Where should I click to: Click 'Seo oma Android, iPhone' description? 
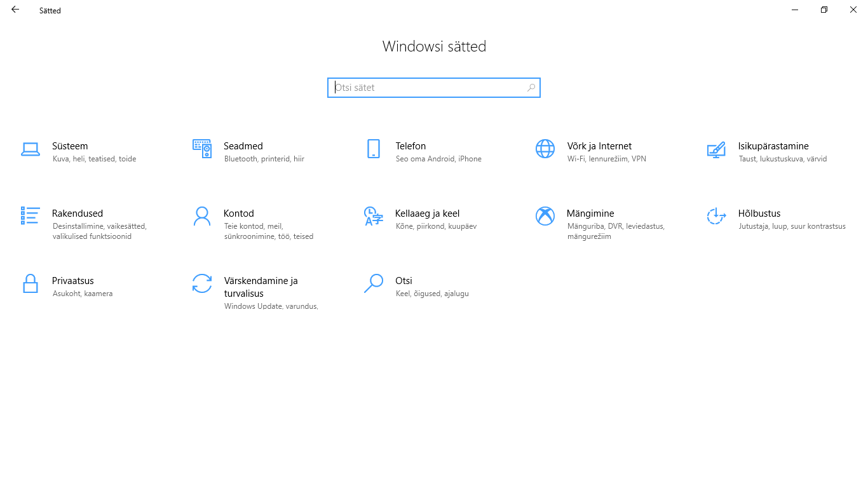(x=438, y=159)
